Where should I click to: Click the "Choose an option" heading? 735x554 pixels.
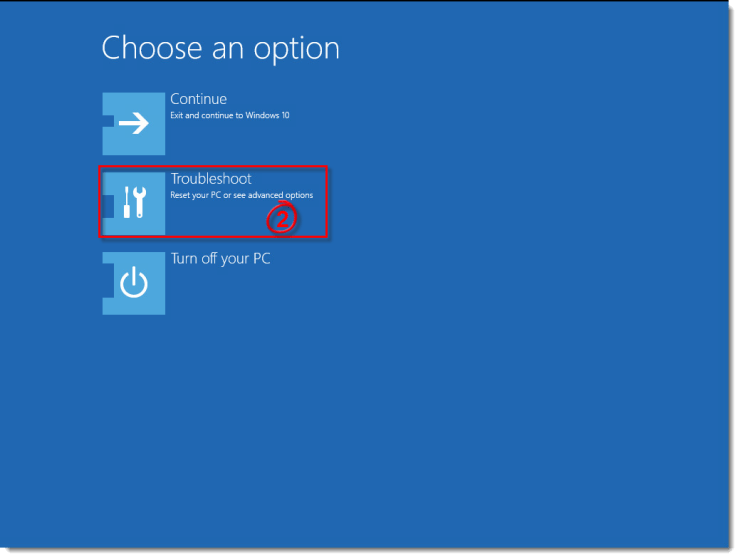(x=220, y=48)
